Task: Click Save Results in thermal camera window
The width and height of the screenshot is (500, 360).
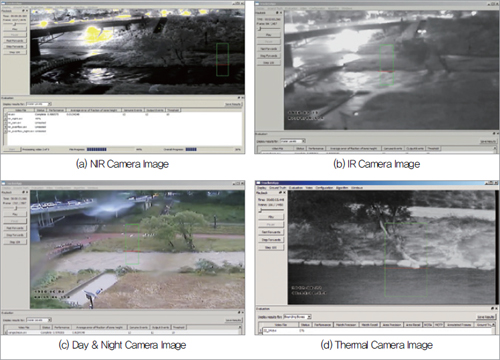Action: coord(486,317)
